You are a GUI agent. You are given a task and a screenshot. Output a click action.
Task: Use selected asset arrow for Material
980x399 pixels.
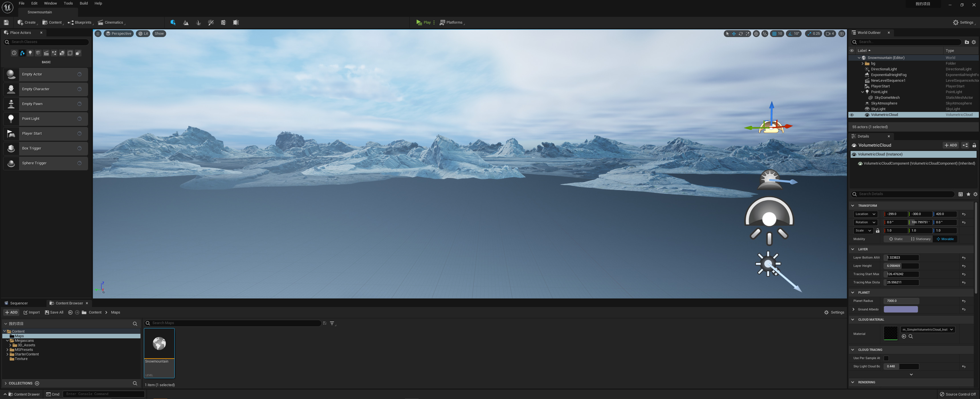pos(904,336)
